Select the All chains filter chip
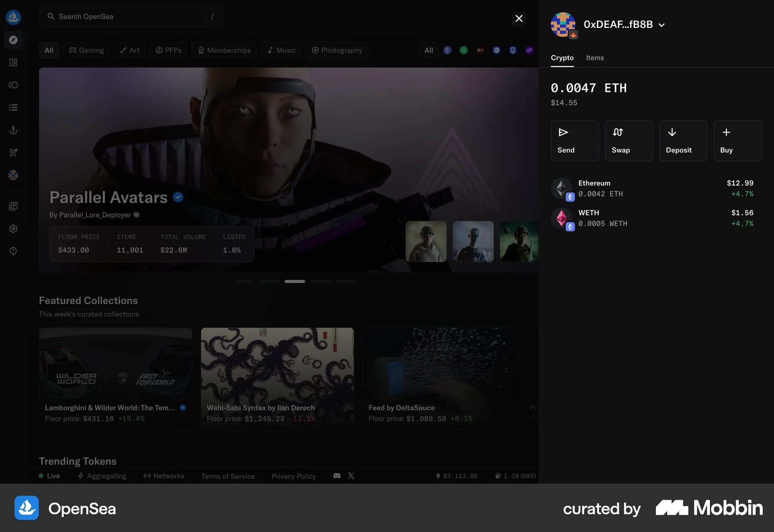This screenshot has height=532, width=774. point(428,50)
